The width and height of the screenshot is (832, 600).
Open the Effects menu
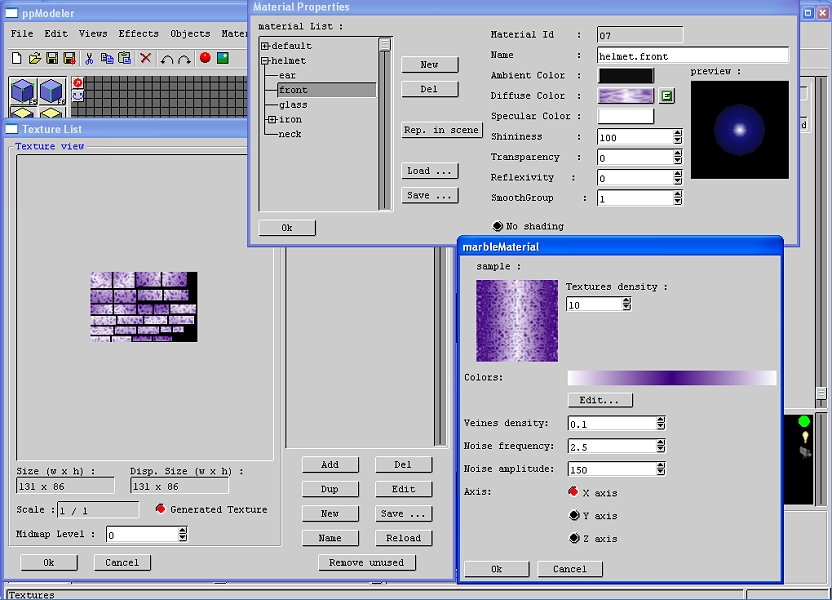click(x=138, y=33)
